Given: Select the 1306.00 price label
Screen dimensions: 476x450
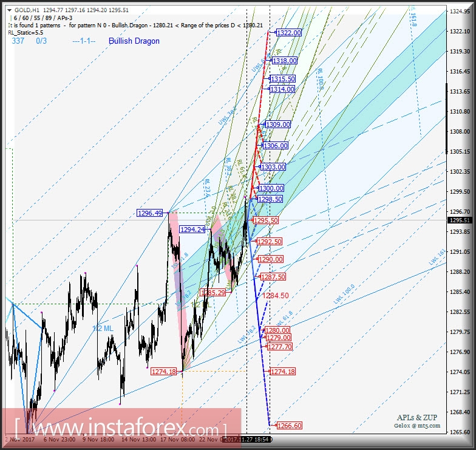Looking at the screenshot, I should pos(276,146).
